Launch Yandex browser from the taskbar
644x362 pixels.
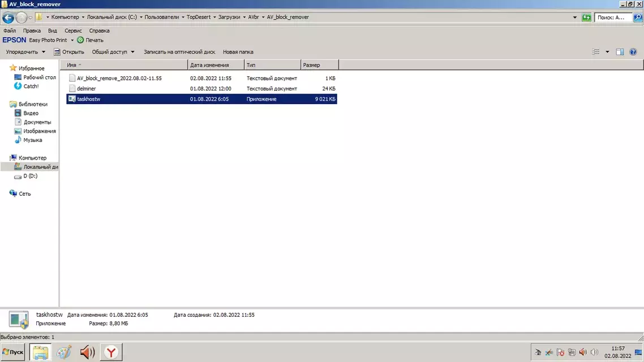pyautogui.click(x=111, y=352)
